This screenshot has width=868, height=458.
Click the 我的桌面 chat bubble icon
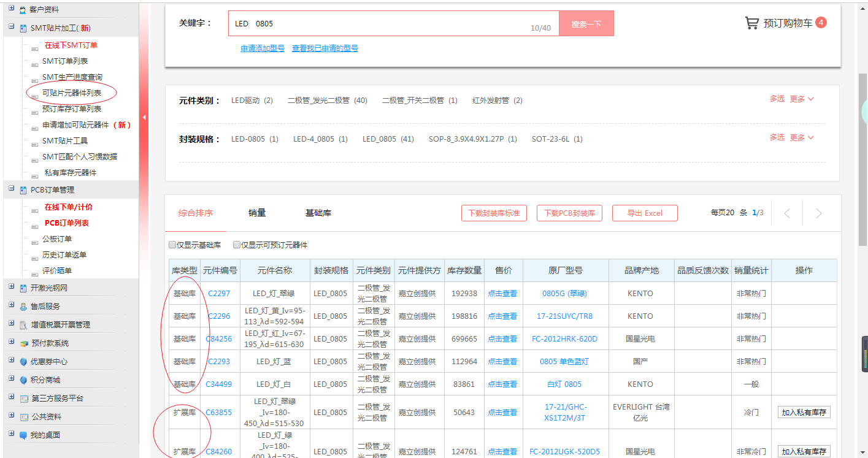coord(23,435)
